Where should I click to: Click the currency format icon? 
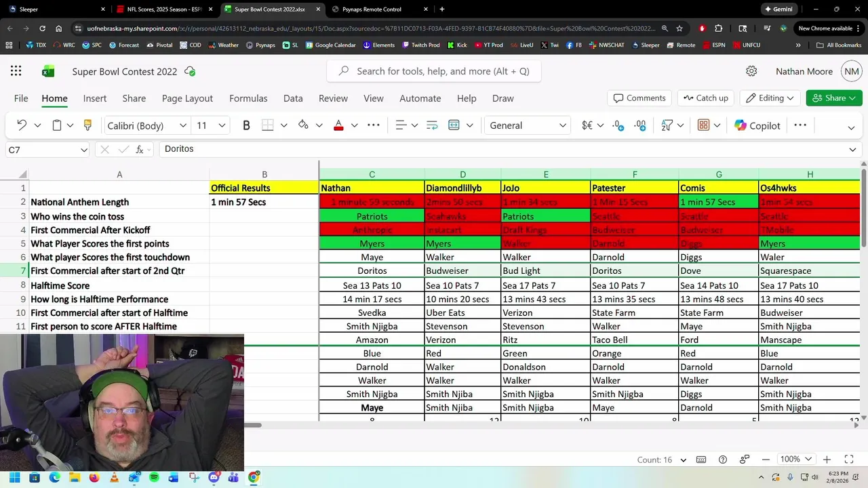(587, 125)
